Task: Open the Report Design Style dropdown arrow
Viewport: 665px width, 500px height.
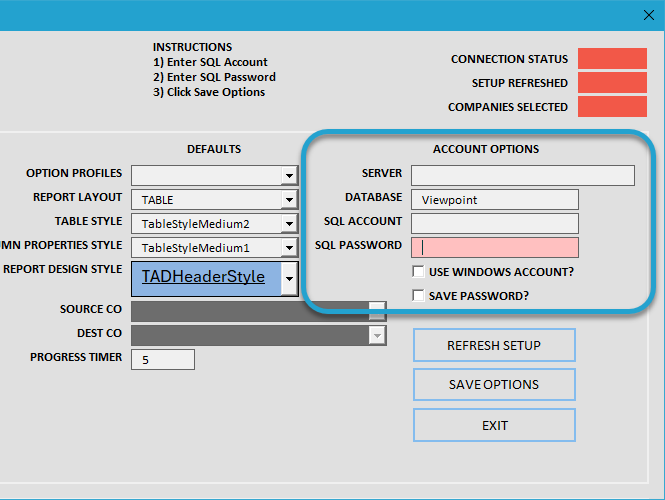Action: click(289, 279)
